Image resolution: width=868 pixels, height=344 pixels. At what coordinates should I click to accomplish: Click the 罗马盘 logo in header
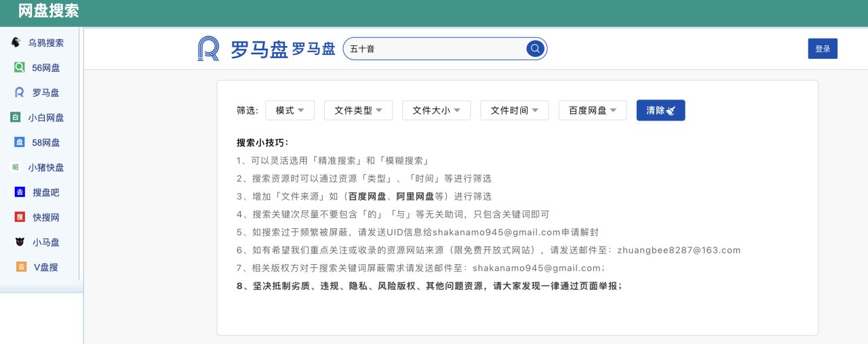coord(243,49)
